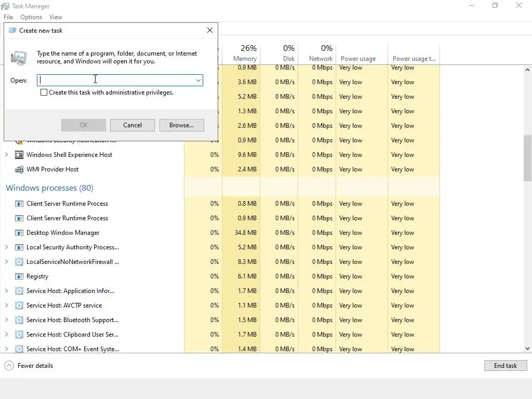
Task: Click the Registry process icon
Action: point(19,276)
